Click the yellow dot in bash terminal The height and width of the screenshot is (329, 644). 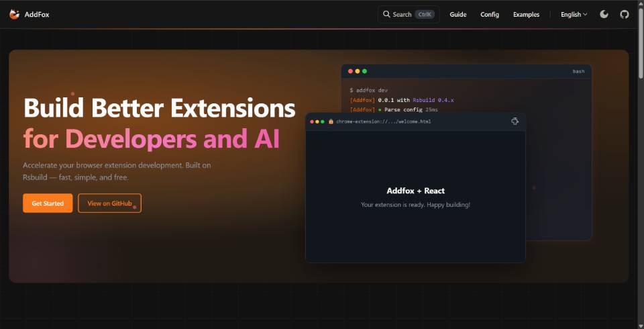[358, 71]
